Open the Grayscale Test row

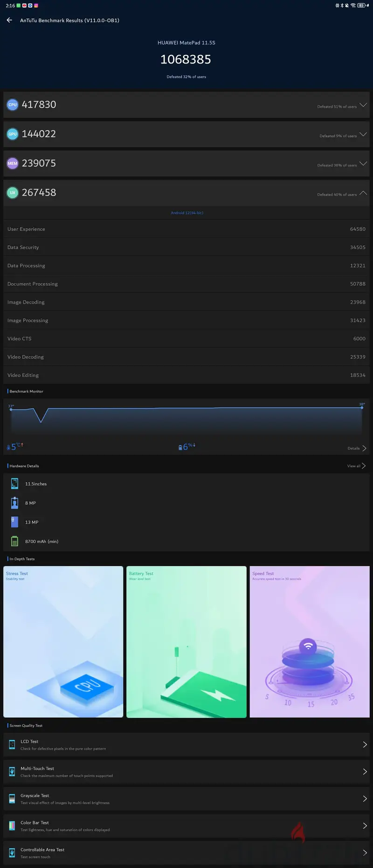(186, 799)
